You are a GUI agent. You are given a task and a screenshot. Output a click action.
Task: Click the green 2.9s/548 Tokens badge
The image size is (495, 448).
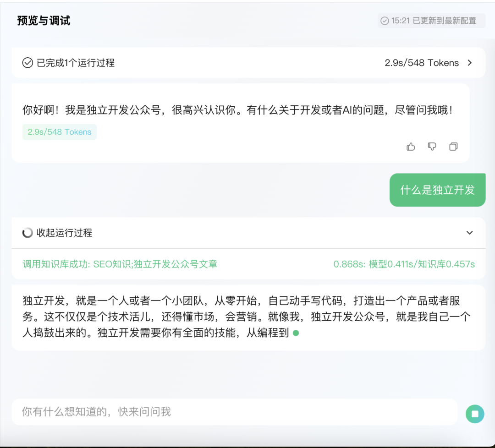[60, 132]
